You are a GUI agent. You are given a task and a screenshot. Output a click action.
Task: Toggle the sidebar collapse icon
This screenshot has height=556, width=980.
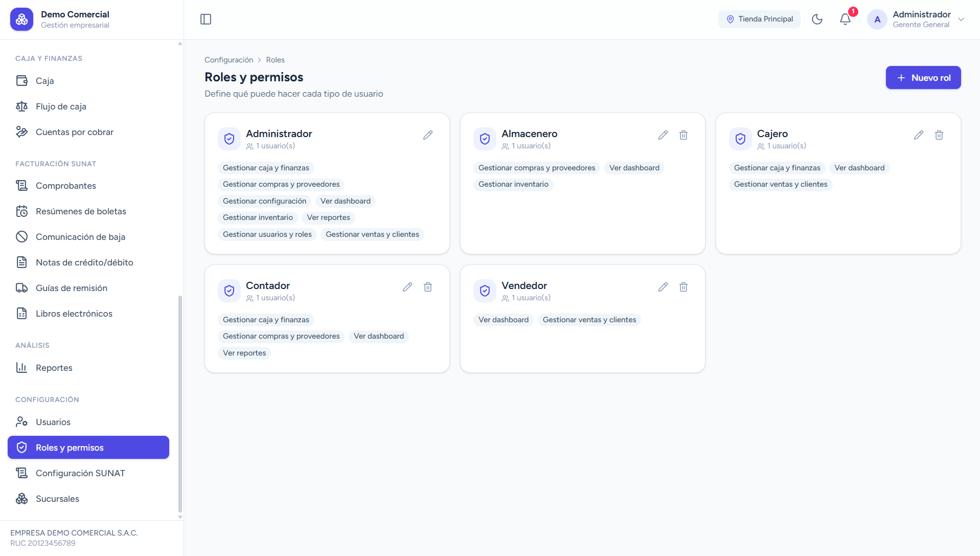206,19
